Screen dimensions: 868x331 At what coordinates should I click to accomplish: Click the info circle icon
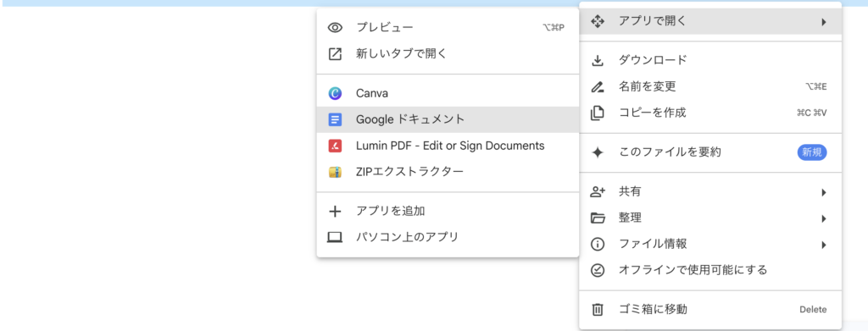[x=598, y=245]
